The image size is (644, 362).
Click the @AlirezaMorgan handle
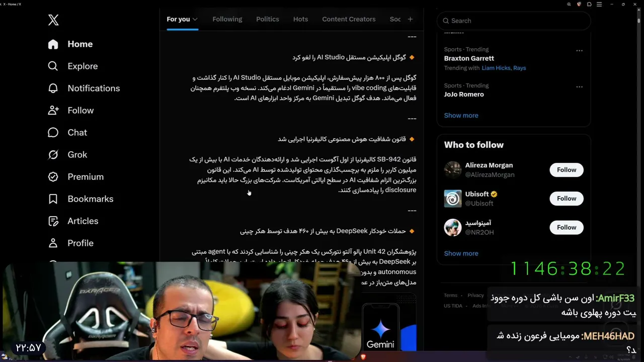coord(490,174)
